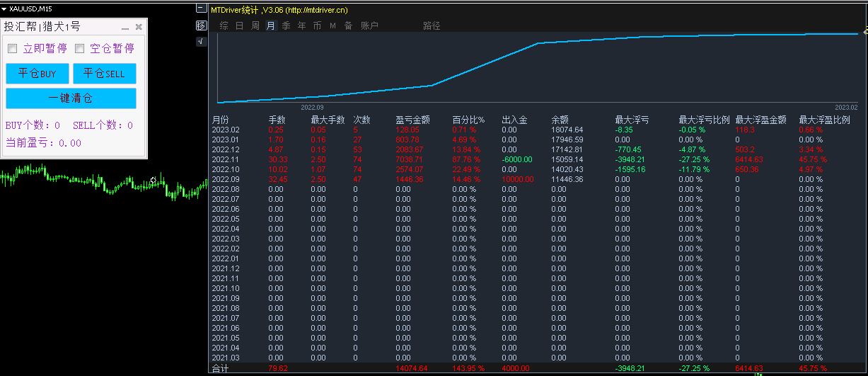Image resolution: width=868 pixels, height=376 pixels.
Task: Click the 14020.43 balance value
Action: 567,169
